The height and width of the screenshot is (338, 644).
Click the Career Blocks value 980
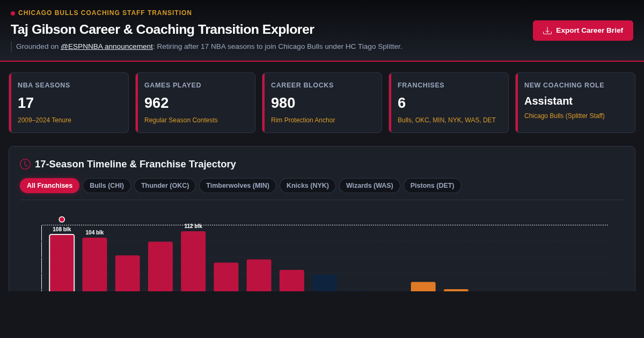(283, 103)
